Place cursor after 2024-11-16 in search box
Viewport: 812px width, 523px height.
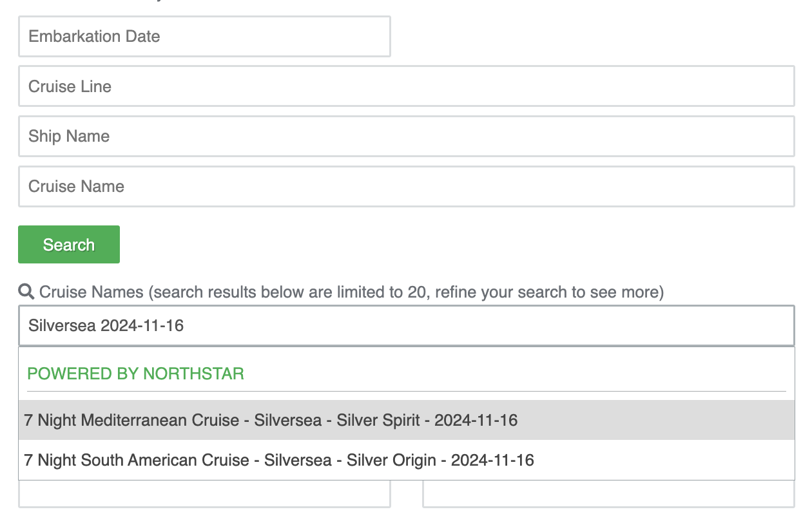tap(186, 326)
